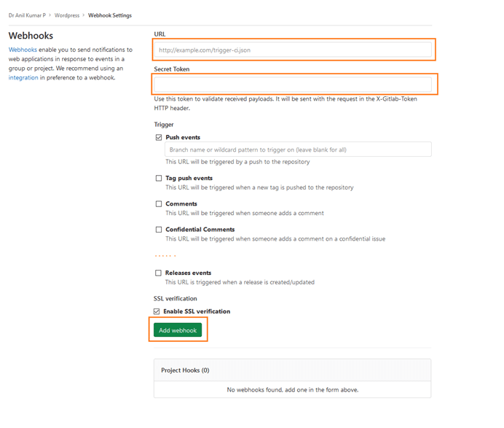The height and width of the screenshot is (428, 504).
Task: Toggle the Confidential Comments checkbox
Action: pos(159,230)
